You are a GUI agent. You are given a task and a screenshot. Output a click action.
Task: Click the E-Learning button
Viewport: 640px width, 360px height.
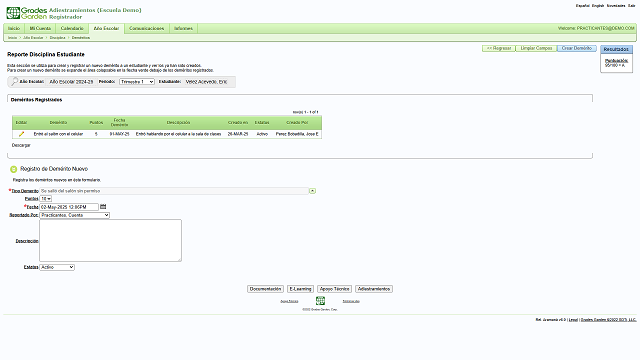pyautogui.click(x=300, y=289)
